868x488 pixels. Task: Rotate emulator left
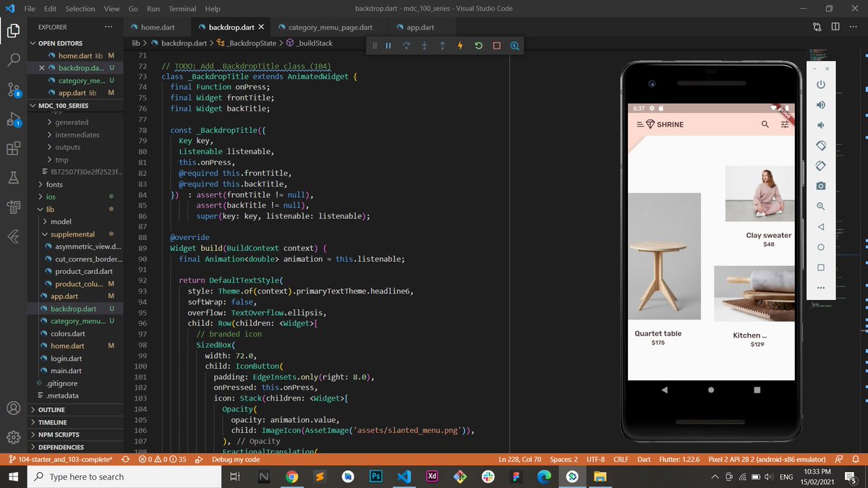821,145
